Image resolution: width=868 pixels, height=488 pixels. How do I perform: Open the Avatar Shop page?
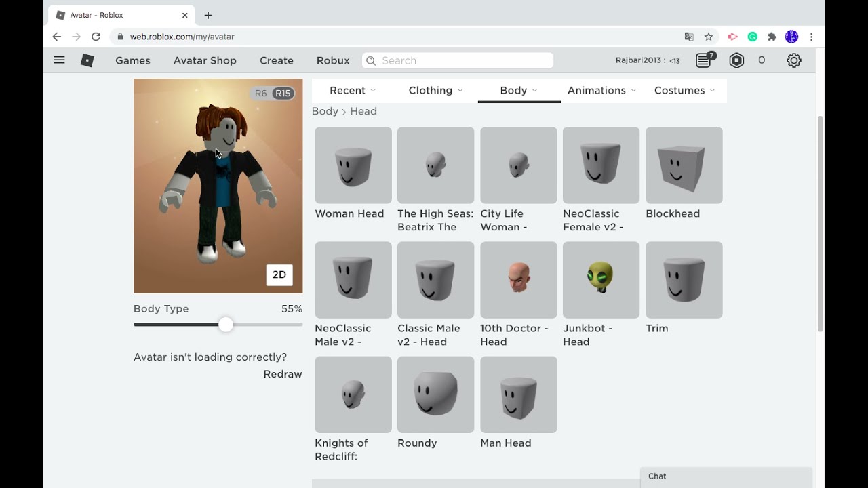pyautogui.click(x=205, y=60)
